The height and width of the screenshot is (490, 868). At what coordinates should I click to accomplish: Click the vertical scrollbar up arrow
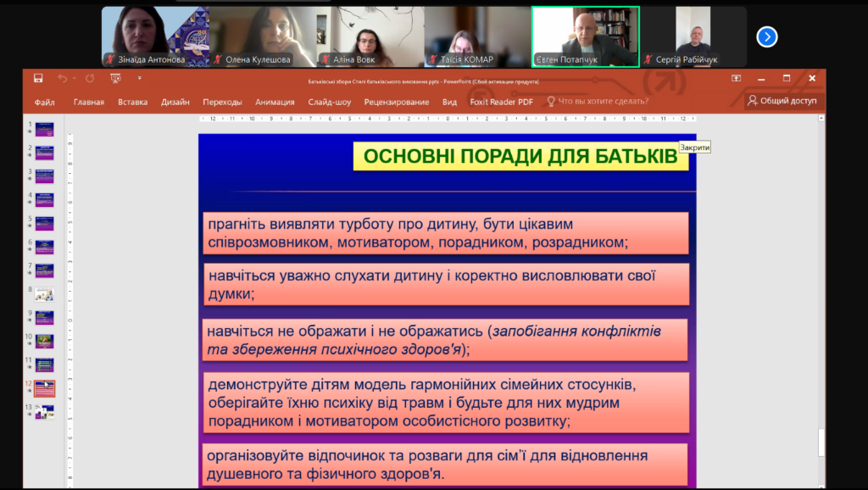pos(821,121)
